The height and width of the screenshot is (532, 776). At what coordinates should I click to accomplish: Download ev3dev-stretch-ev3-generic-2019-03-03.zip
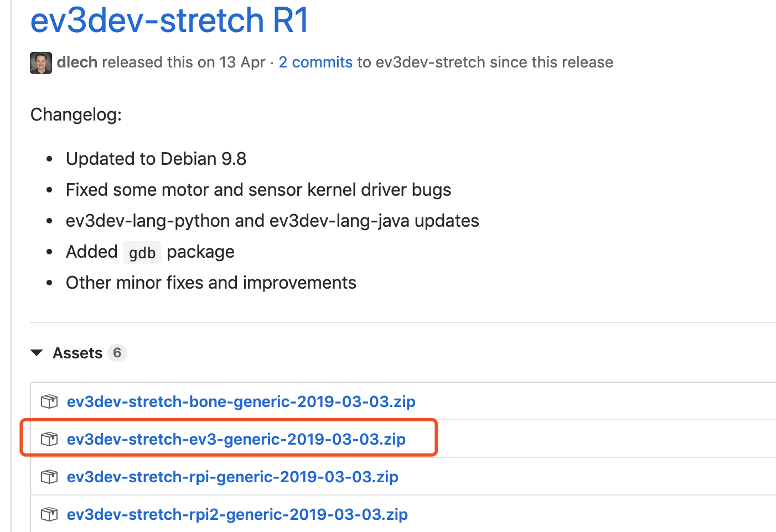[236, 439]
